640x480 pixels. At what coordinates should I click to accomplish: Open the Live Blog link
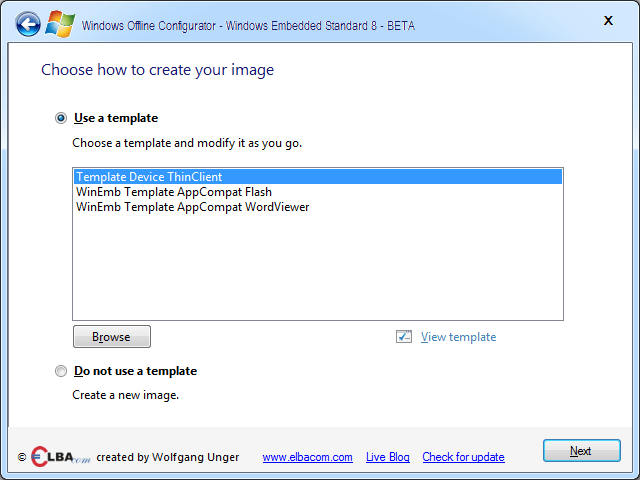click(x=387, y=457)
